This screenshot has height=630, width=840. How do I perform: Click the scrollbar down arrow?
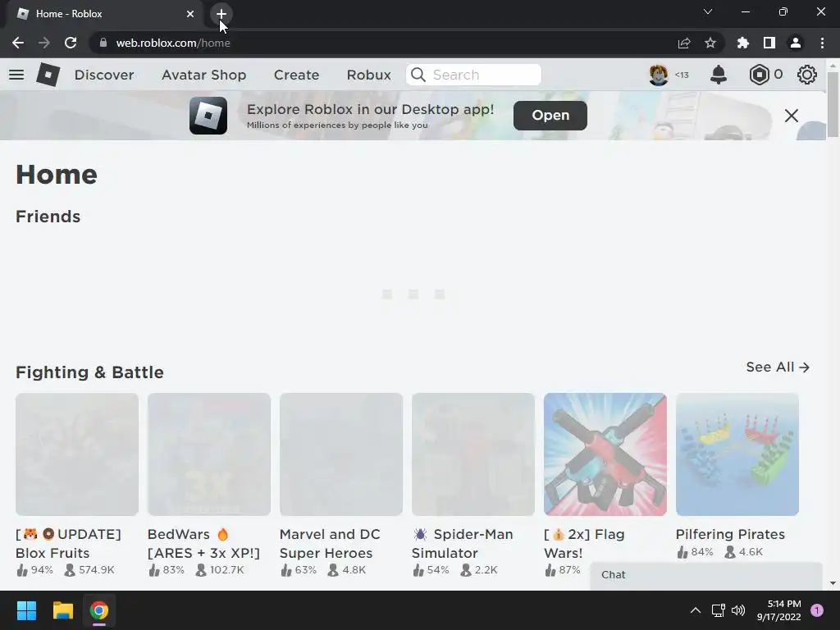click(x=833, y=583)
